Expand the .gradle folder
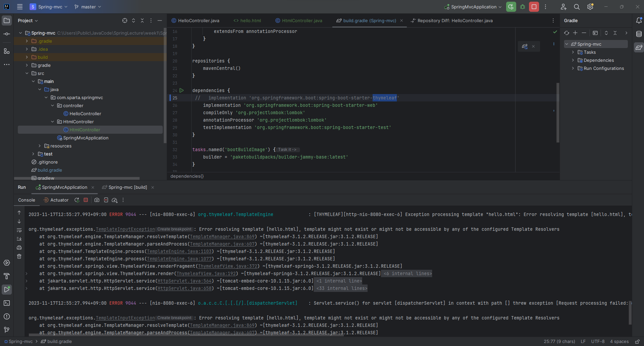 click(27, 41)
